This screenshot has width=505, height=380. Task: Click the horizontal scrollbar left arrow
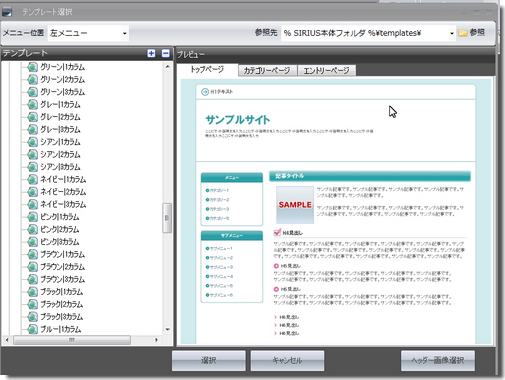click(x=7, y=340)
